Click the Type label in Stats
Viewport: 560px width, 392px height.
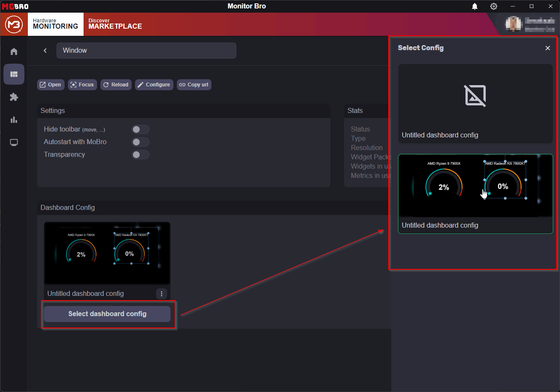[x=358, y=139]
